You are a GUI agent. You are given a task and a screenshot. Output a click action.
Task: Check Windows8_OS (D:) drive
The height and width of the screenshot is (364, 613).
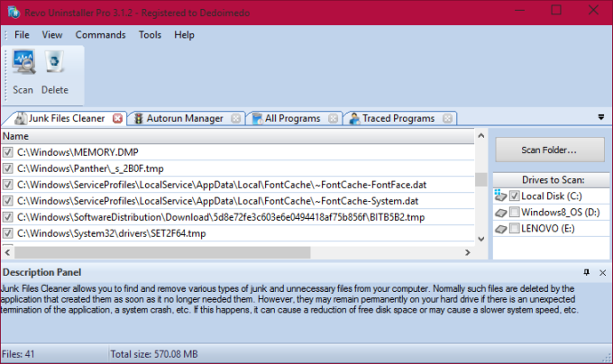[515, 212]
